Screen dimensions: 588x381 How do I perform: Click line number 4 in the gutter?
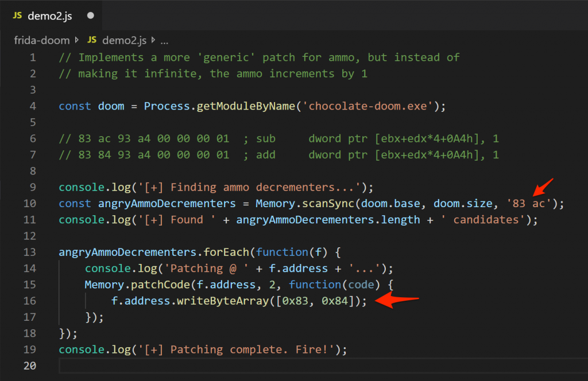tap(33, 106)
